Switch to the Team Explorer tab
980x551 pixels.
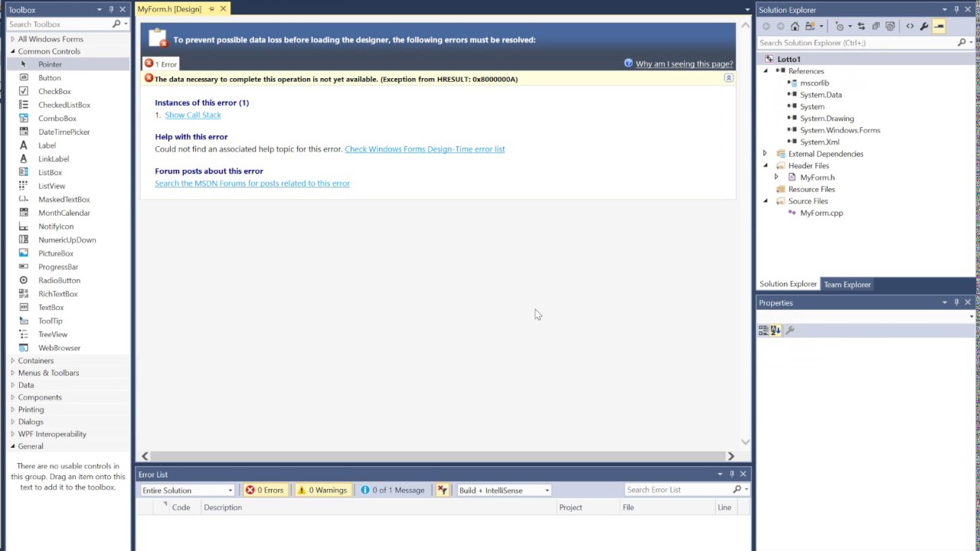(x=847, y=285)
